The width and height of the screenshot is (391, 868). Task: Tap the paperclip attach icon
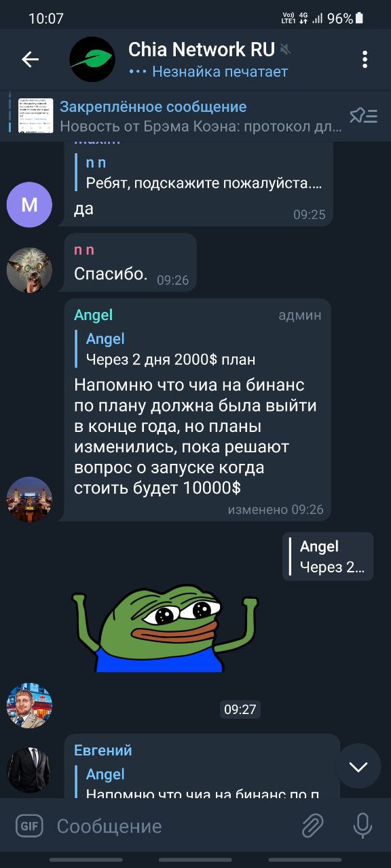point(312,826)
